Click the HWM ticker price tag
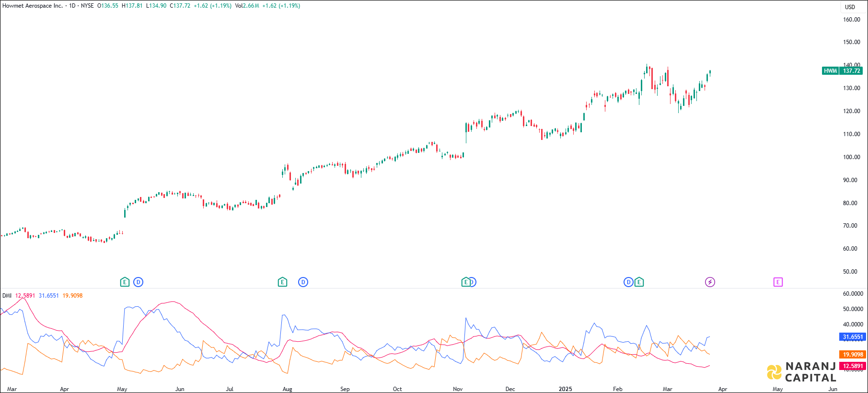This screenshot has width=868, height=393. point(830,71)
